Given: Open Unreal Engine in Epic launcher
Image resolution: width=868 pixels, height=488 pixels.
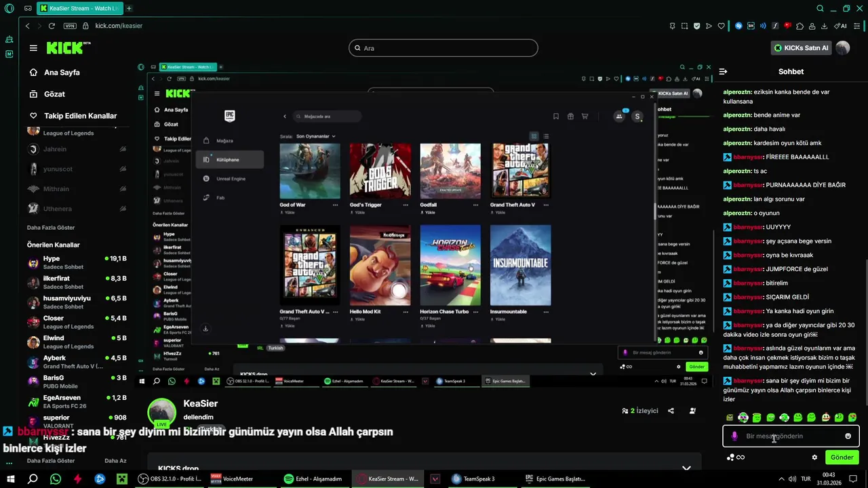Looking at the screenshot, I should [x=229, y=179].
